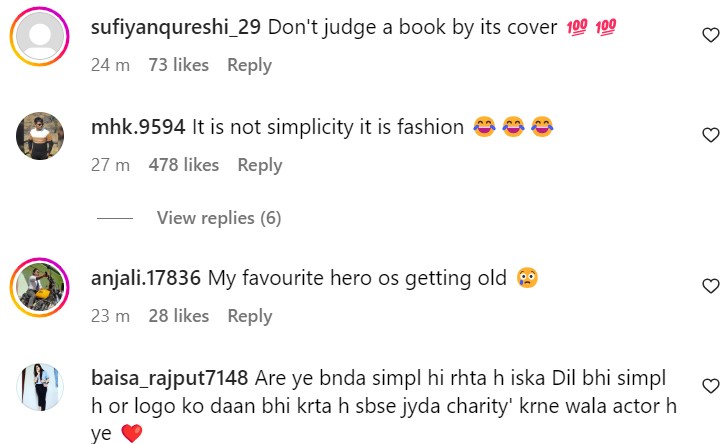Image resolution: width=727 pixels, height=444 pixels.
Task: Open baisa_rajput7148 username link
Action: [x=169, y=379]
